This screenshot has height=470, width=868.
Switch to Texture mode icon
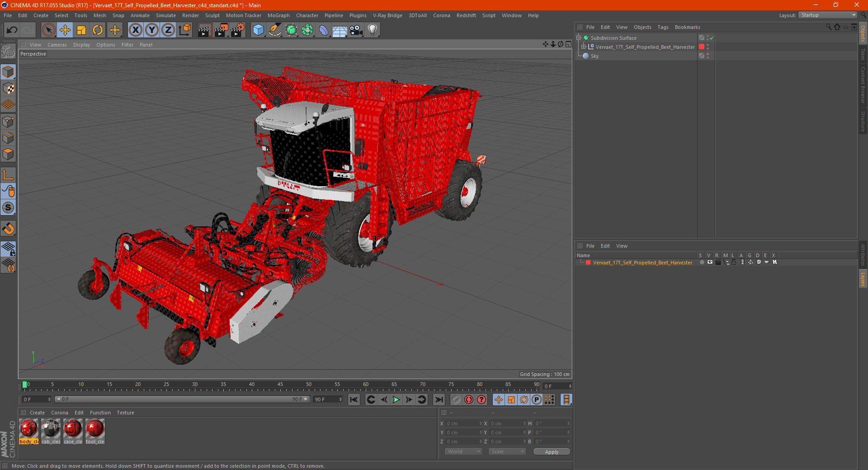pos(8,88)
